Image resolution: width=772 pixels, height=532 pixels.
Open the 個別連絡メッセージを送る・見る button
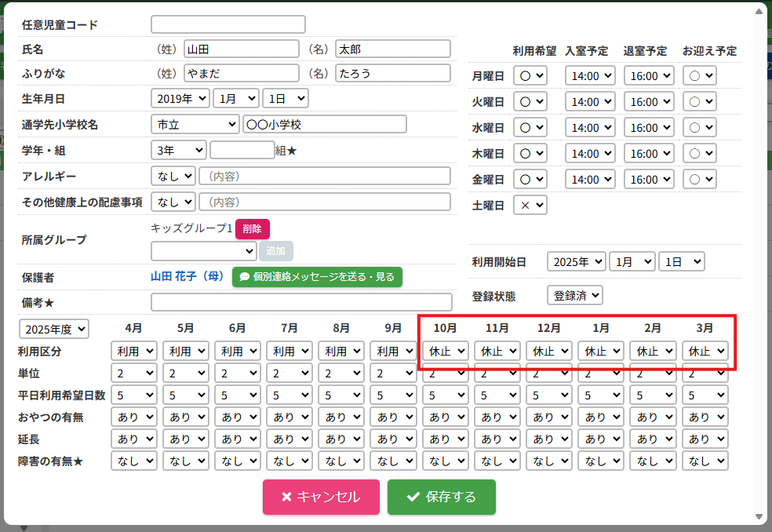pyautogui.click(x=317, y=277)
